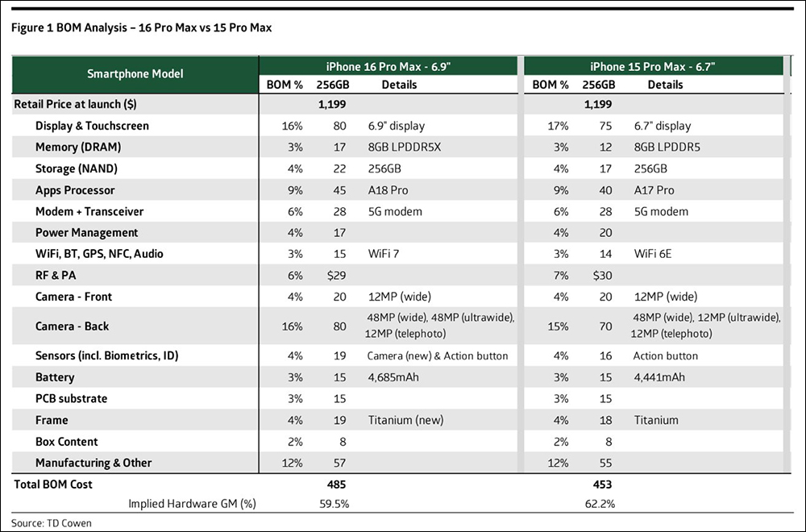806x532 pixels.
Task: Click the 485 total BOM value
Action: coord(336,484)
